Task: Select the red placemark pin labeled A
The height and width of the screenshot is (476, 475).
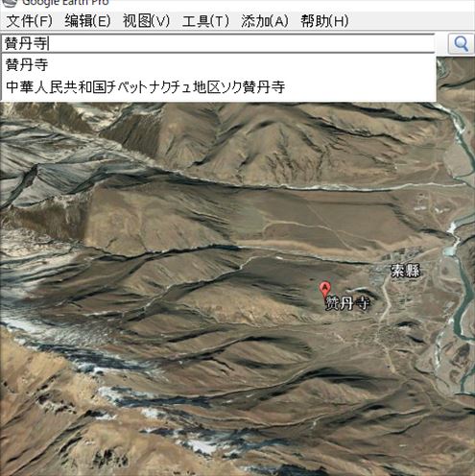Action: [x=324, y=290]
